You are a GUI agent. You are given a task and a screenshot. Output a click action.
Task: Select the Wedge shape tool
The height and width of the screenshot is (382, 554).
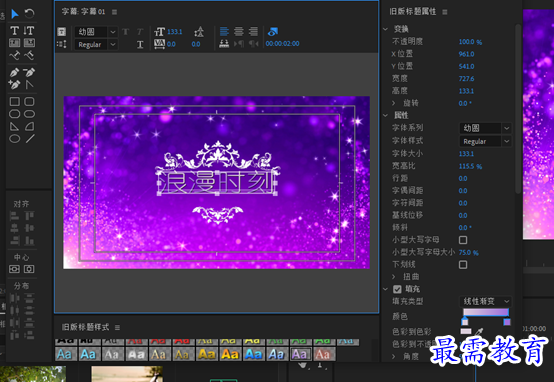coord(14,126)
